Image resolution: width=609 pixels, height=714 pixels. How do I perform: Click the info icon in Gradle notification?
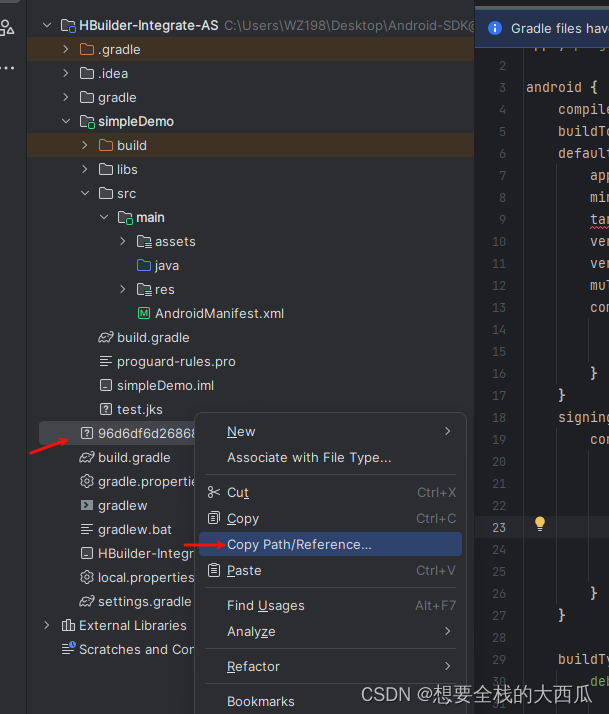click(494, 28)
